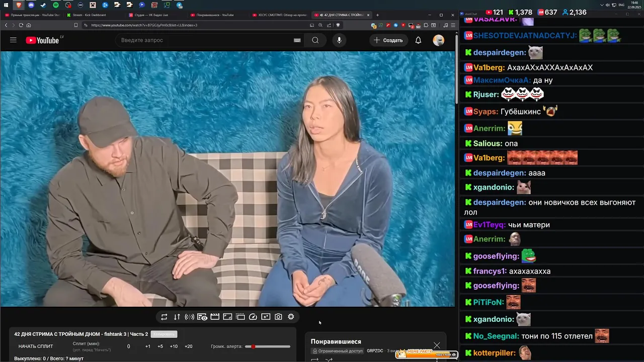Screen dimensions: 644x362
Task: Open playback speed gauge icon
Action: (x=253, y=317)
